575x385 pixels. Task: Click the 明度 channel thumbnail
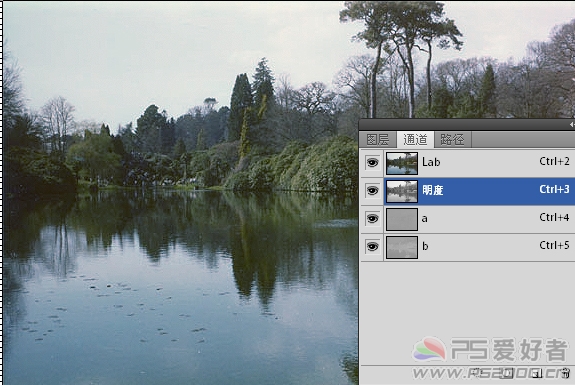click(x=402, y=191)
